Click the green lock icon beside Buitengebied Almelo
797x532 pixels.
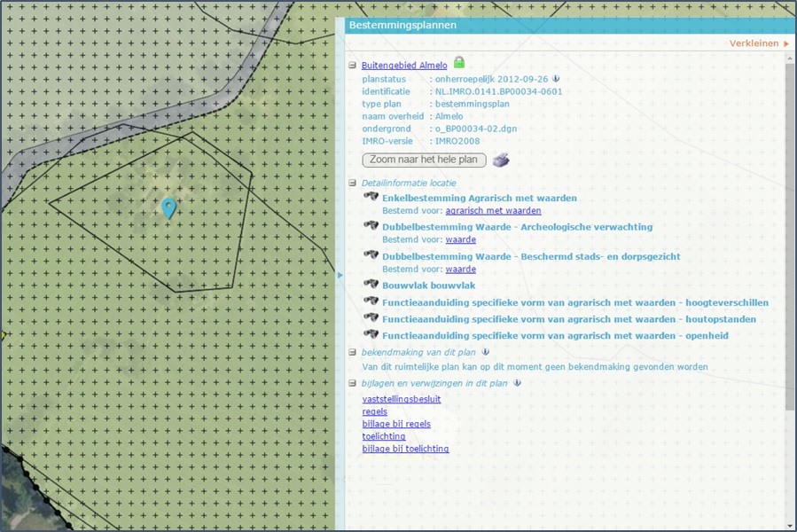pos(459,63)
